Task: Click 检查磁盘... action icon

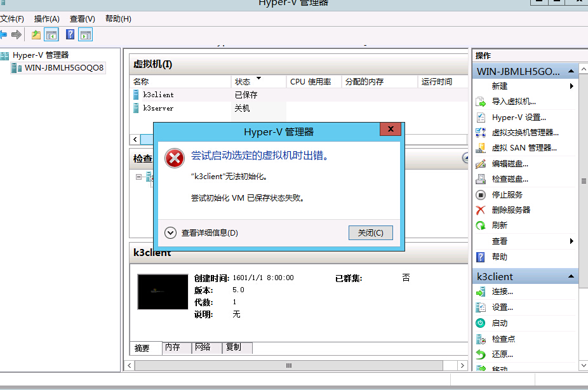Action: [x=481, y=179]
